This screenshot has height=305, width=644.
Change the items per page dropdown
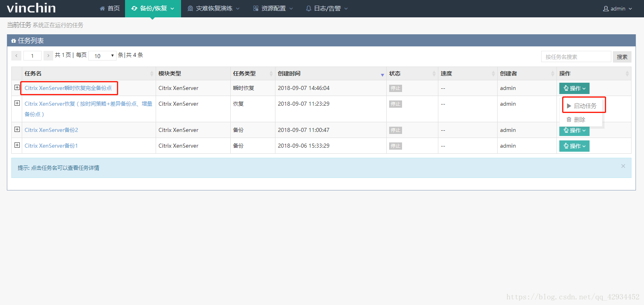pyautogui.click(x=102, y=56)
